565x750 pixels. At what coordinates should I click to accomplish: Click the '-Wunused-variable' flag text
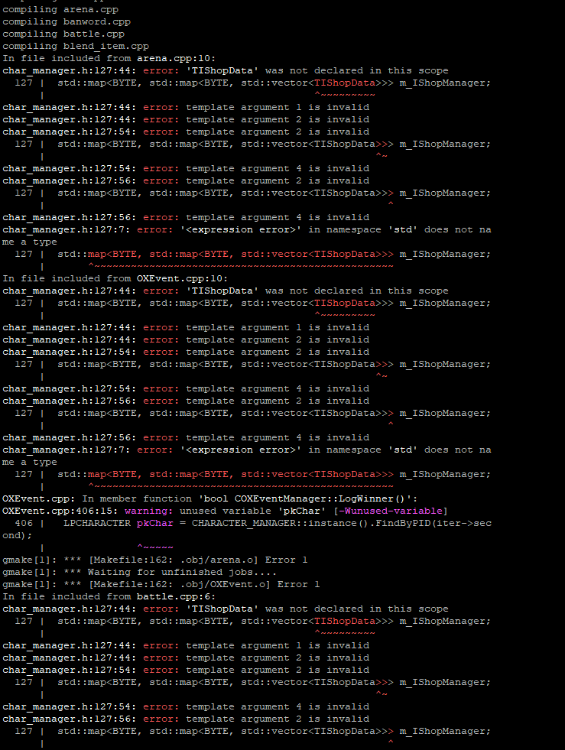[x=391, y=511]
